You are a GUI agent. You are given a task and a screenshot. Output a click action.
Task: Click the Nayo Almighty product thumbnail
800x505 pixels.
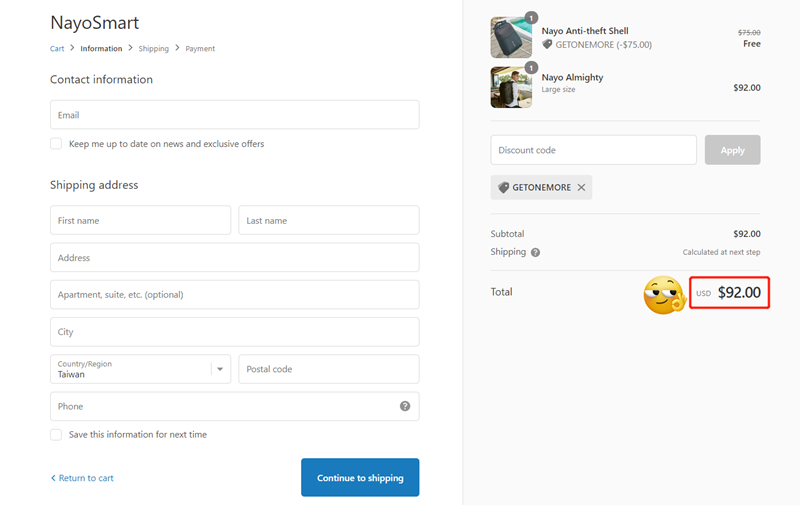click(511, 87)
